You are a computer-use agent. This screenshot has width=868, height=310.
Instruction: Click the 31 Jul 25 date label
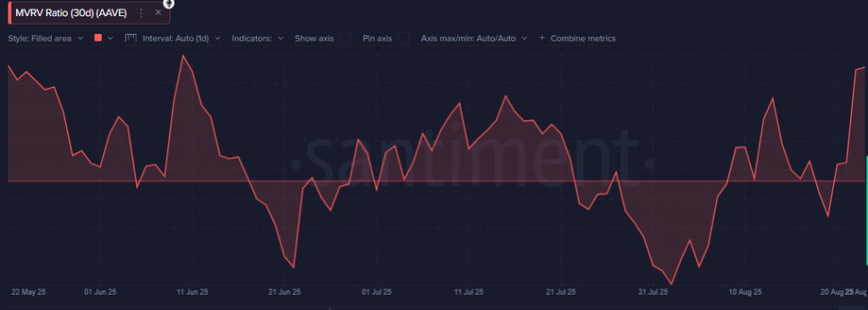point(654,291)
